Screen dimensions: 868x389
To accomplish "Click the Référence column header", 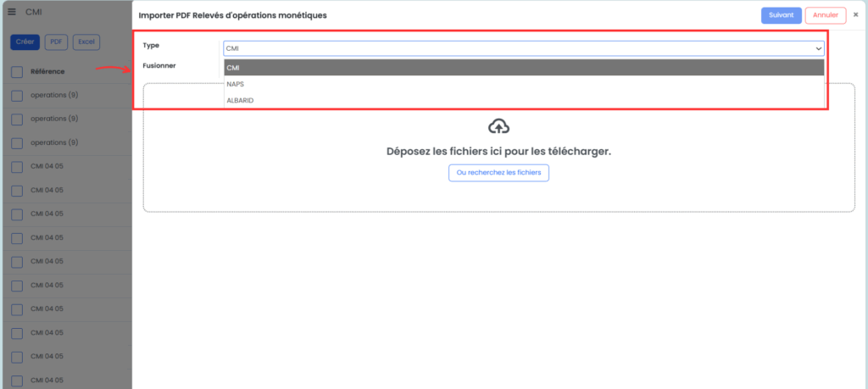I will 47,71.
